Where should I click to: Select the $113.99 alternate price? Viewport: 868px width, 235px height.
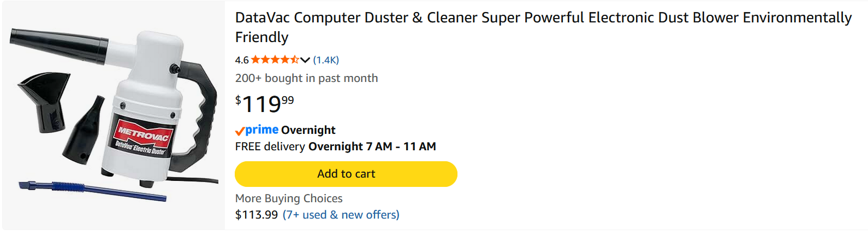[x=257, y=215]
